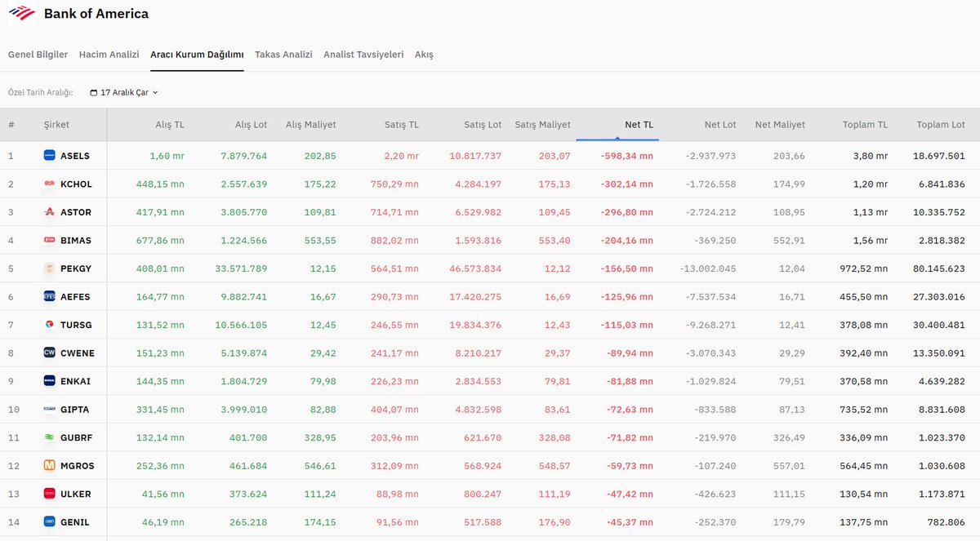Click the ASTOR company logo icon
Viewport: 980px width, 541px height.
coord(50,212)
